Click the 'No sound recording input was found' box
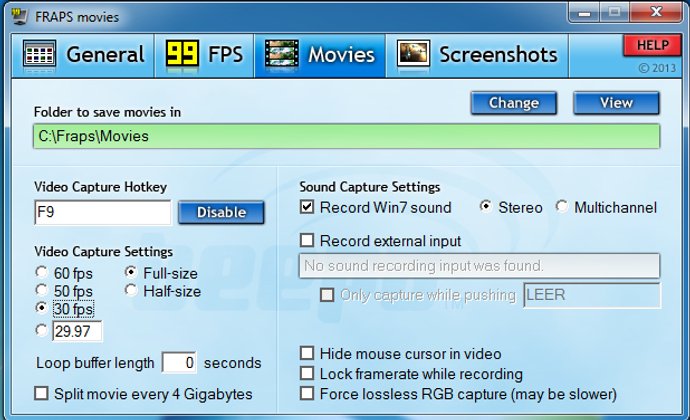The image size is (690, 420). [479, 265]
